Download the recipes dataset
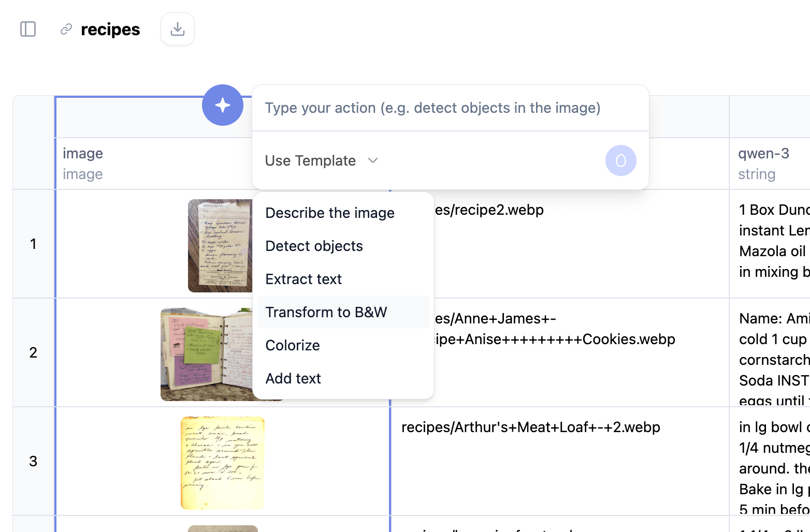 coord(178,29)
